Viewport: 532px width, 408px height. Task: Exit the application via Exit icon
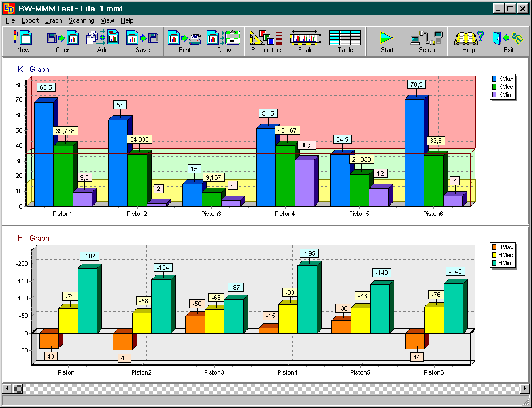click(x=508, y=39)
